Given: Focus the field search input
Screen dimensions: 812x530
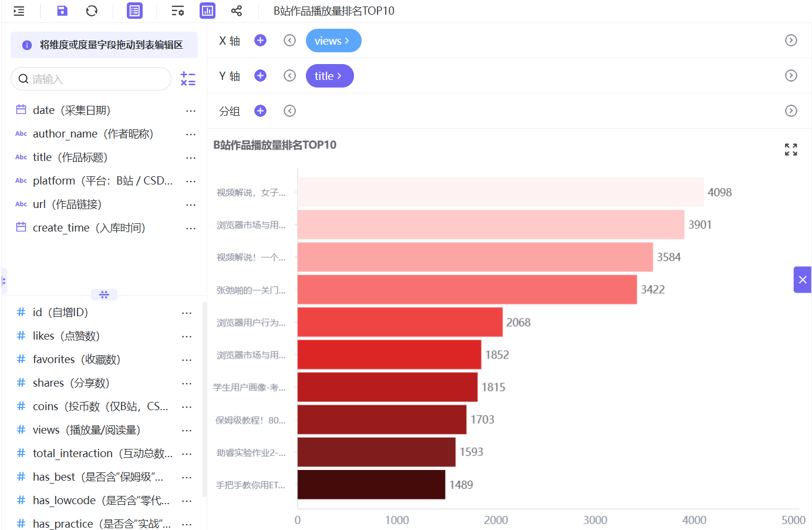Looking at the screenshot, I should coord(91,79).
